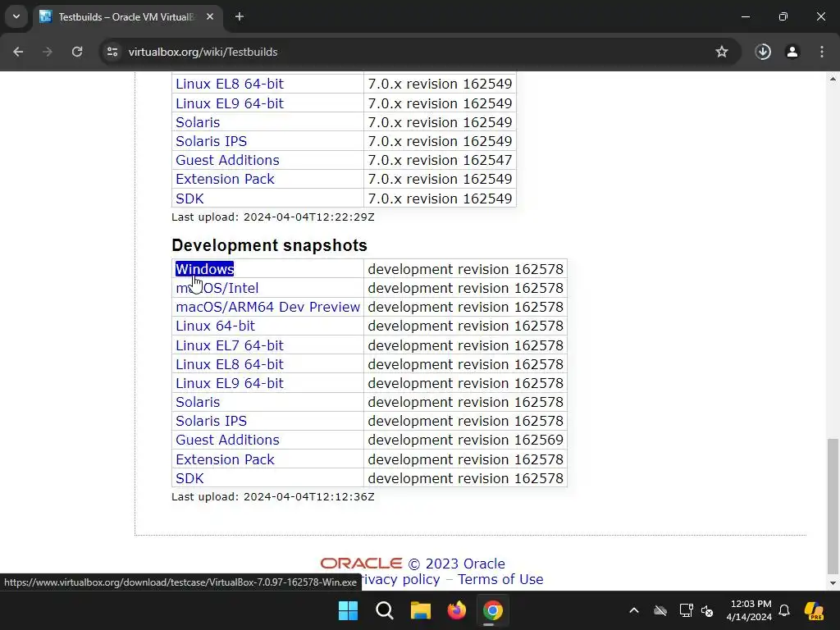
Task: Download Windows development snapshot
Action: coord(204,269)
